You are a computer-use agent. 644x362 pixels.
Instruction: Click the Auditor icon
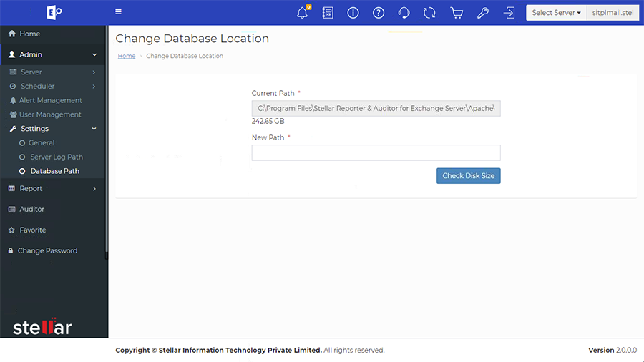(11, 210)
